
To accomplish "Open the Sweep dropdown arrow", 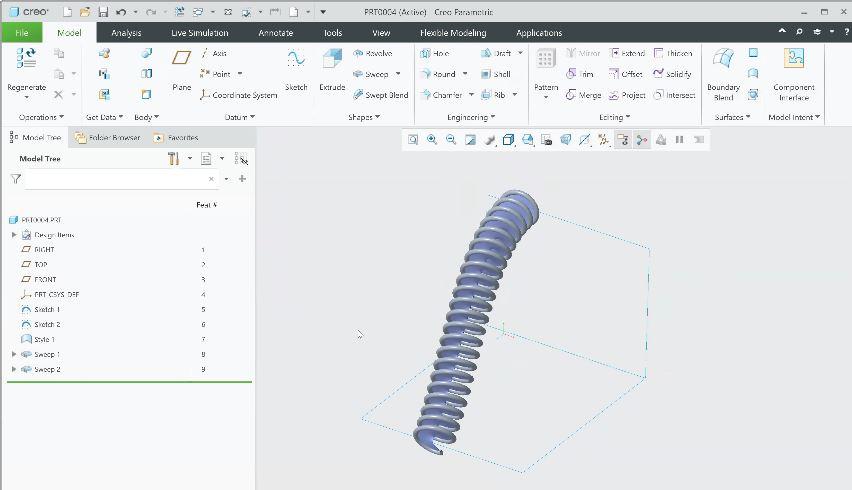I will coord(398,74).
